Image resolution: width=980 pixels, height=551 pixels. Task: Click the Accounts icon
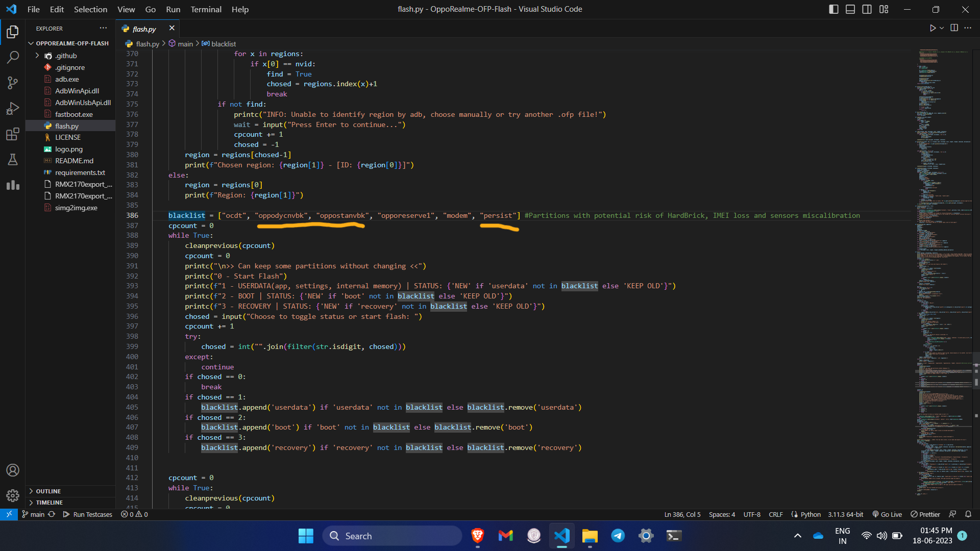point(13,470)
